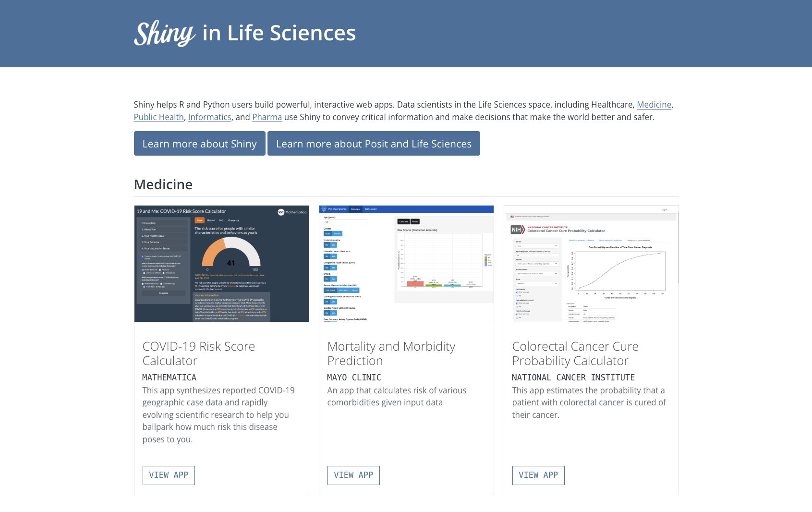Click Mortality and Morbidity Prediction title

(391, 354)
